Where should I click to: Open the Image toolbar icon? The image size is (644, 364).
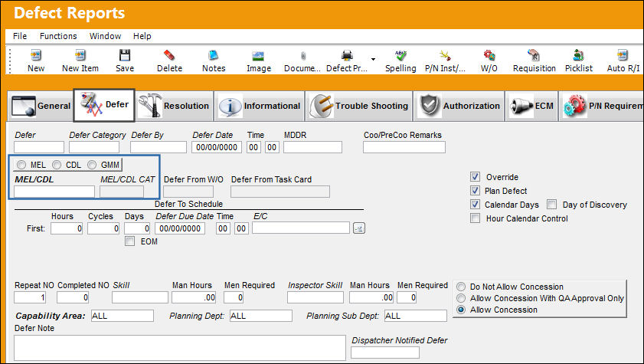click(x=258, y=56)
